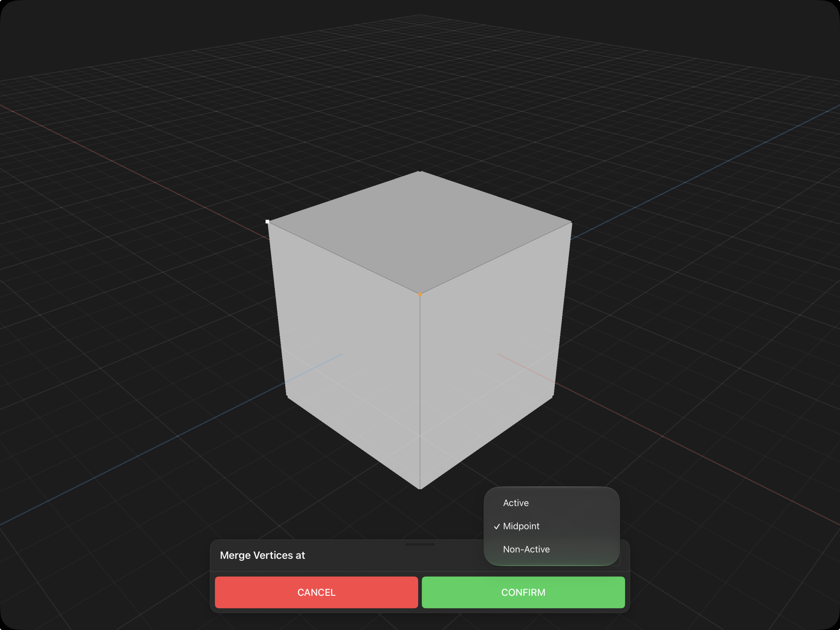
Task: Select the orange active vertex on the cube
Action: coord(420,294)
